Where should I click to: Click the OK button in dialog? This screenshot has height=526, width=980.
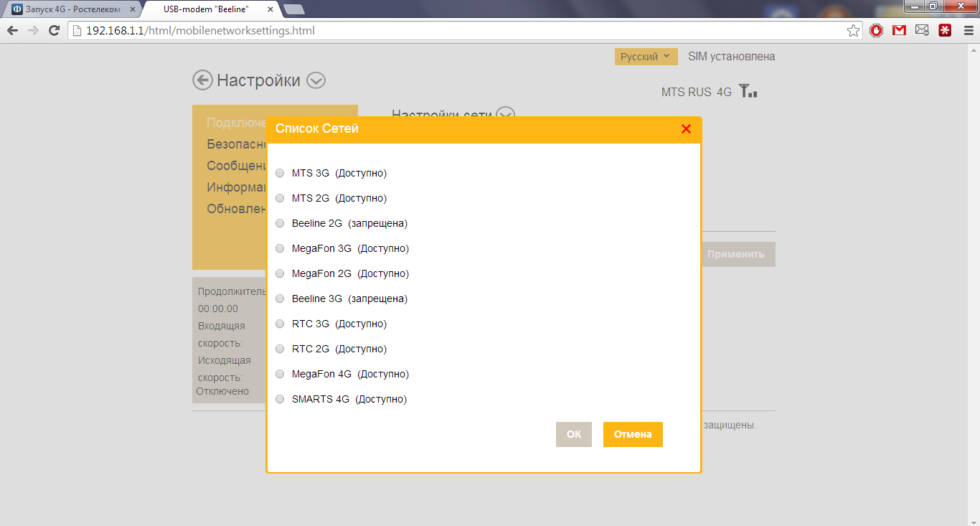click(x=573, y=434)
